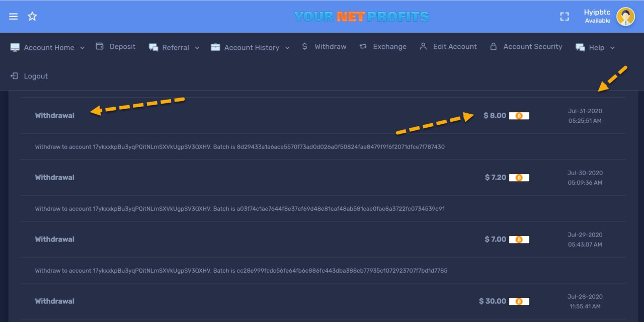This screenshot has height=322, width=644.
Task: Click the 05:25:51 AM timestamp
Action: (x=585, y=121)
